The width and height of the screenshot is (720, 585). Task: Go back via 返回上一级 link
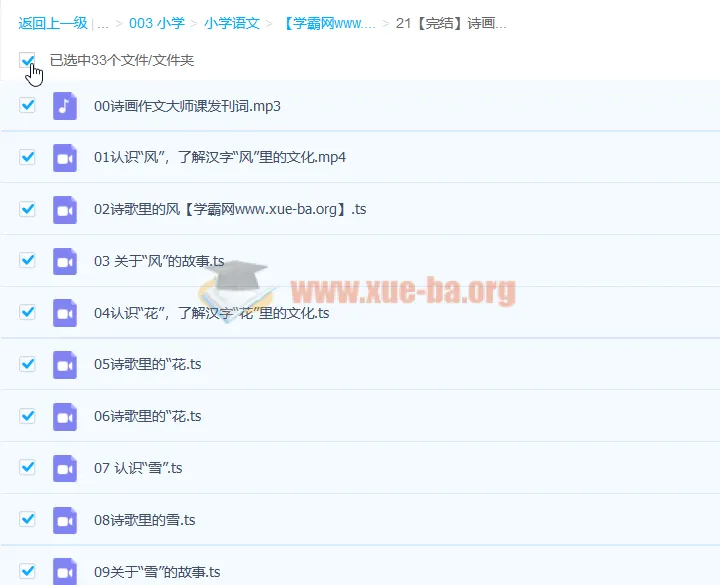click(x=53, y=23)
